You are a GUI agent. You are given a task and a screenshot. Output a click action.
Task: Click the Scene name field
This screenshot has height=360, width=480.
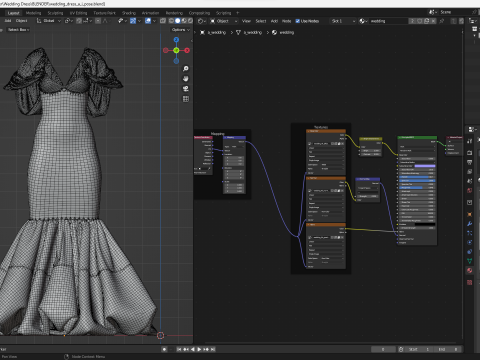455,12
